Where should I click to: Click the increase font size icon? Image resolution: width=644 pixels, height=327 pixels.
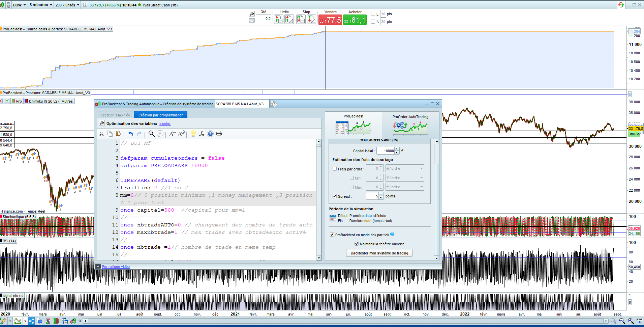[181, 134]
